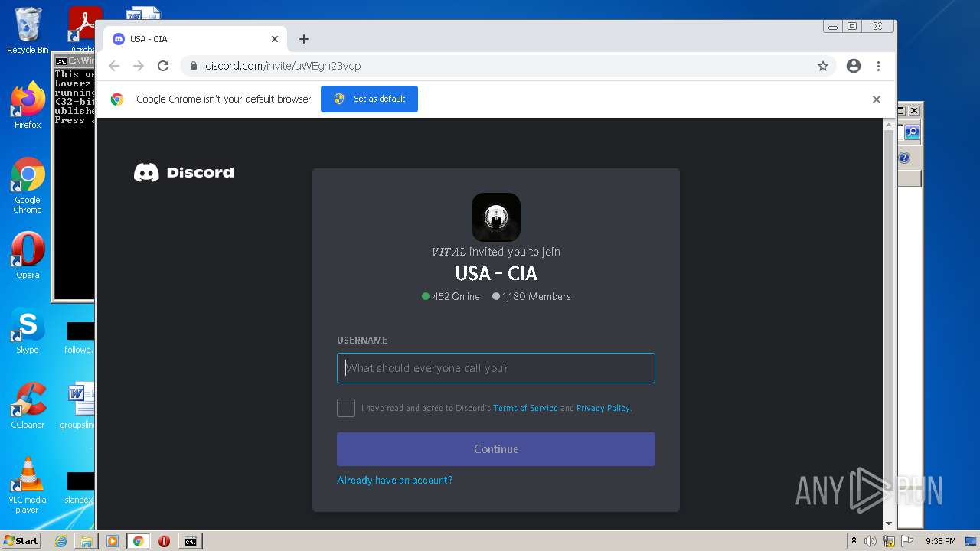
Task: Open the CCleaner desktop shortcut
Action: pos(28,406)
